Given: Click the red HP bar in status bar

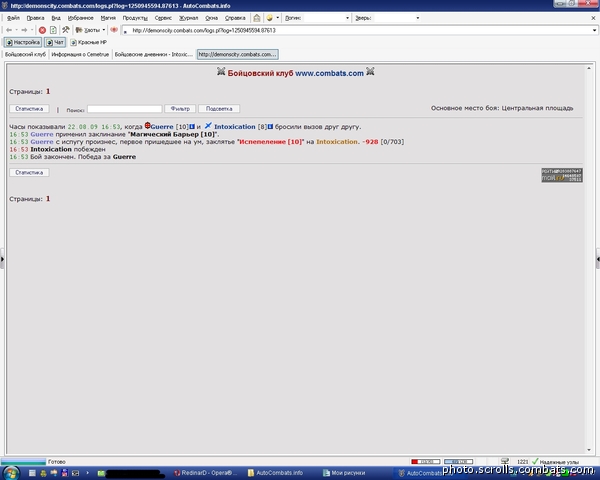Looking at the screenshot, I should (x=425, y=462).
